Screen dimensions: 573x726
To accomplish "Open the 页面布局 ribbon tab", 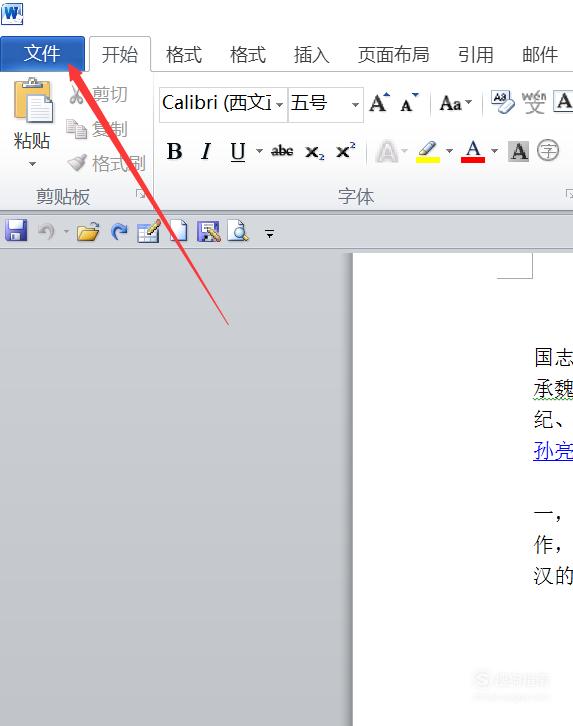I will 393,55.
